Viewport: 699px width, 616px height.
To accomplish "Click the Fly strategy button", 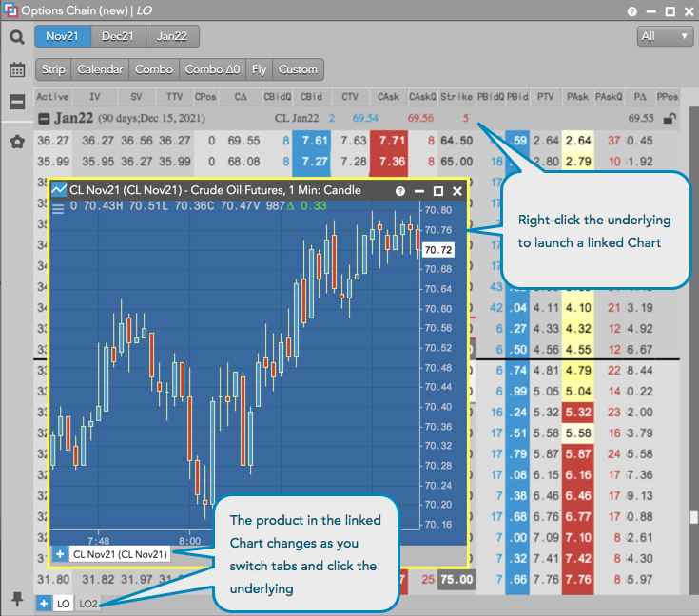I will (260, 69).
